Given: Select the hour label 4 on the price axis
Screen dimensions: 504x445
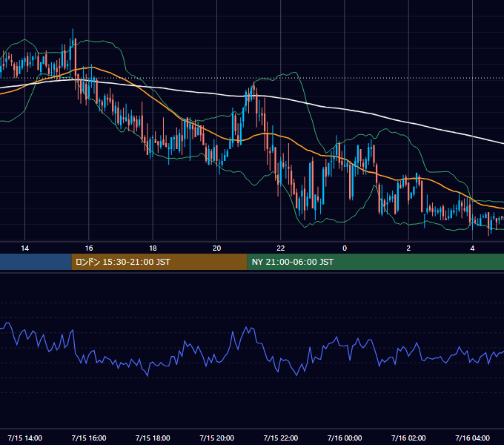Looking at the screenshot, I should point(472,248).
